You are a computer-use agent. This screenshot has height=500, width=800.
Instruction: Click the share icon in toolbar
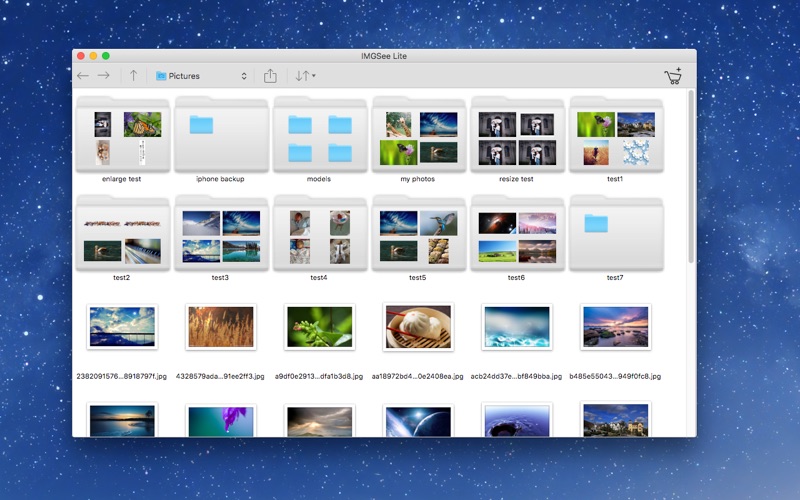point(270,76)
